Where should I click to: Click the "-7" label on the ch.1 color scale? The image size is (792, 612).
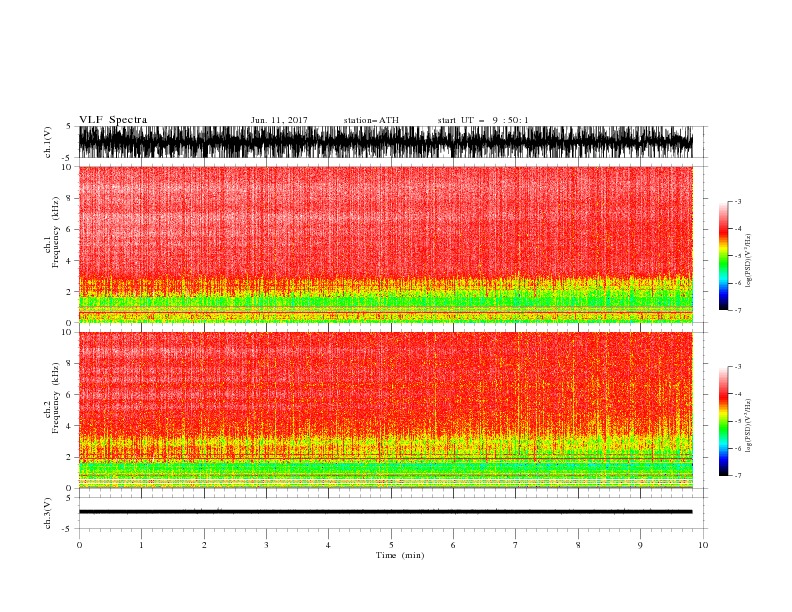[737, 310]
